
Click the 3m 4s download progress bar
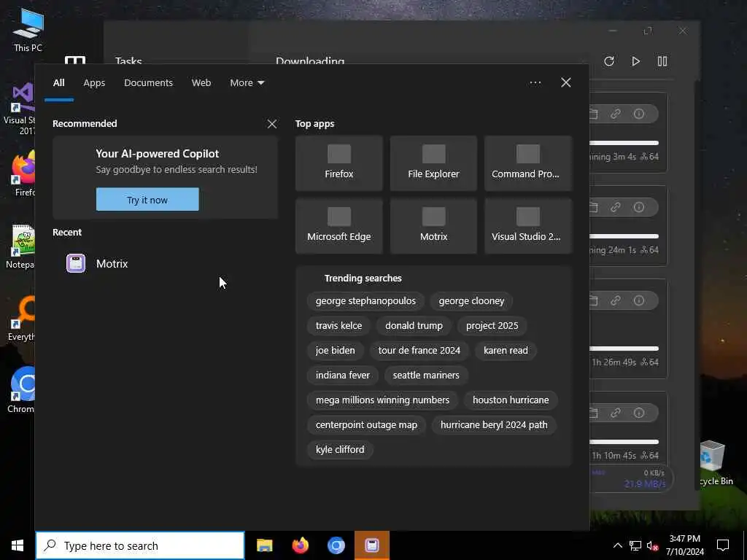point(624,143)
